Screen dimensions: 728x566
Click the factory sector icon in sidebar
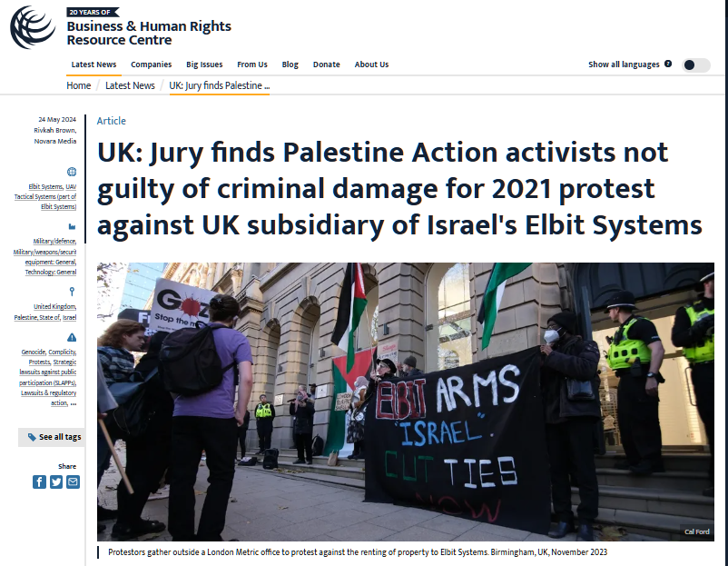[72, 227]
